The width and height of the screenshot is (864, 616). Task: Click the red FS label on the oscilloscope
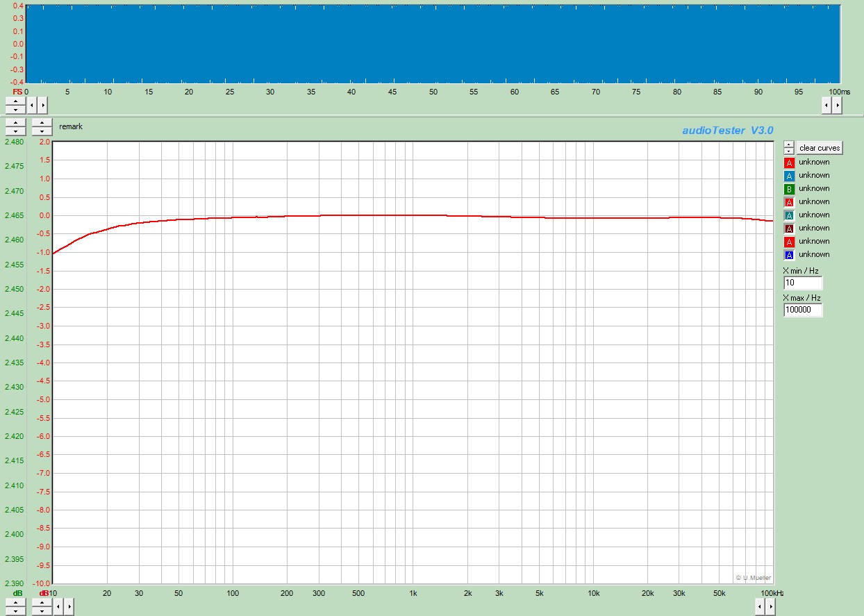[17, 92]
